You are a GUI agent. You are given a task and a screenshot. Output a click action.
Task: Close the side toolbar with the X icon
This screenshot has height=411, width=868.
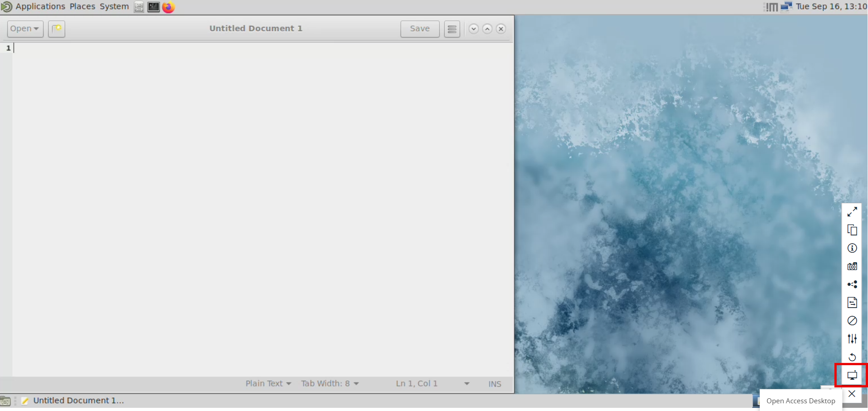click(852, 394)
